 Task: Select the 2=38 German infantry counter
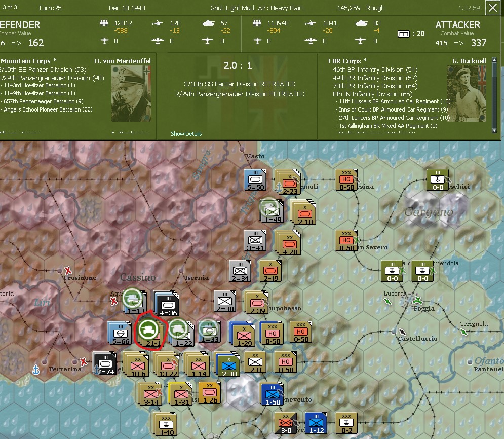tap(225, 301)
